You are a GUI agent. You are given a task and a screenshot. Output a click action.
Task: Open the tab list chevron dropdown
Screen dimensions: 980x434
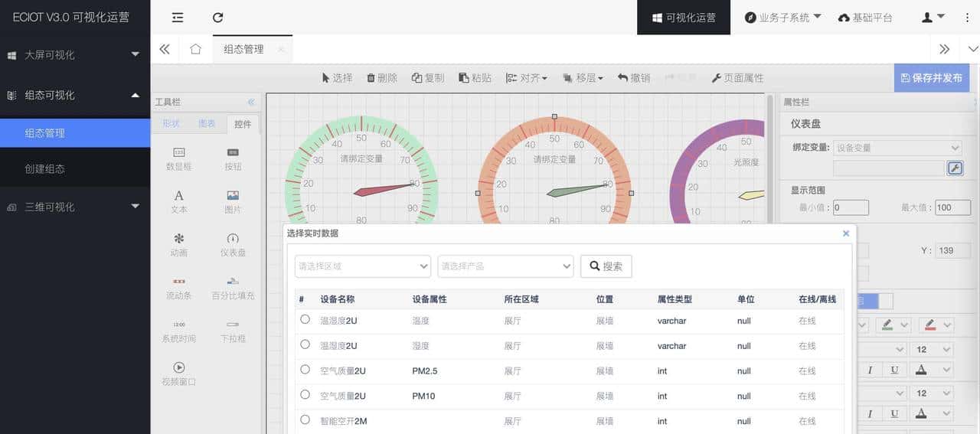point(973,49)
